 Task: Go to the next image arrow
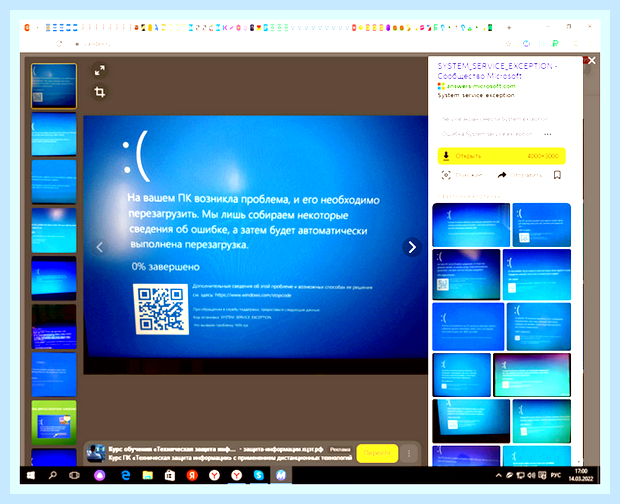[x=412, y=247]
